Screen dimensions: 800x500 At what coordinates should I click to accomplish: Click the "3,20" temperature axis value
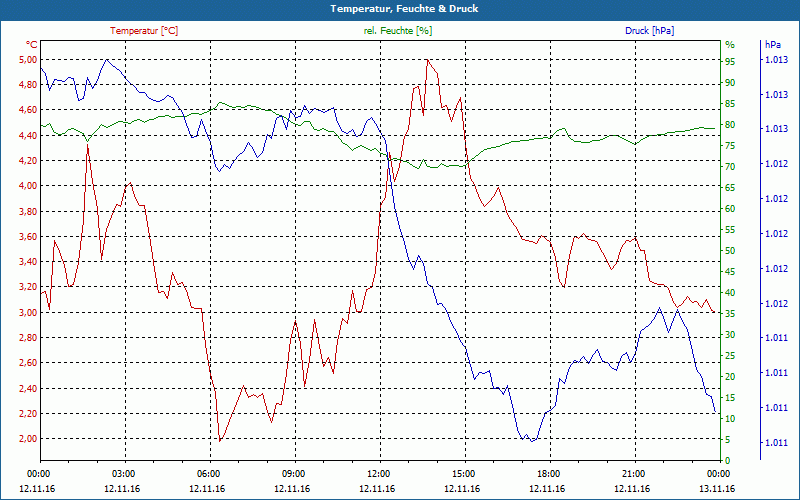click(28, 287)
